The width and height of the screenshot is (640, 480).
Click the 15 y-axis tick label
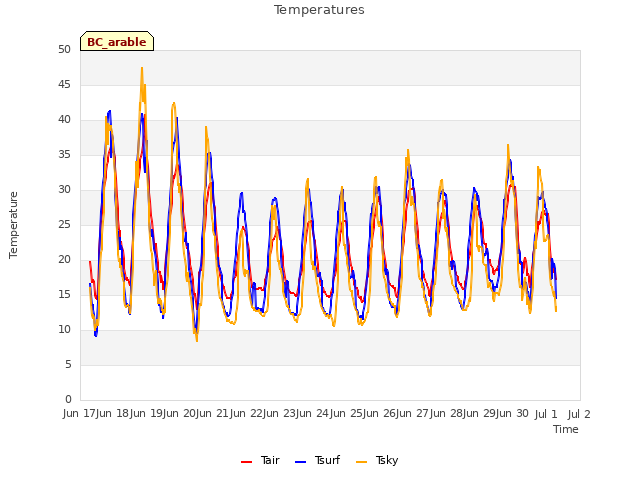64,294
